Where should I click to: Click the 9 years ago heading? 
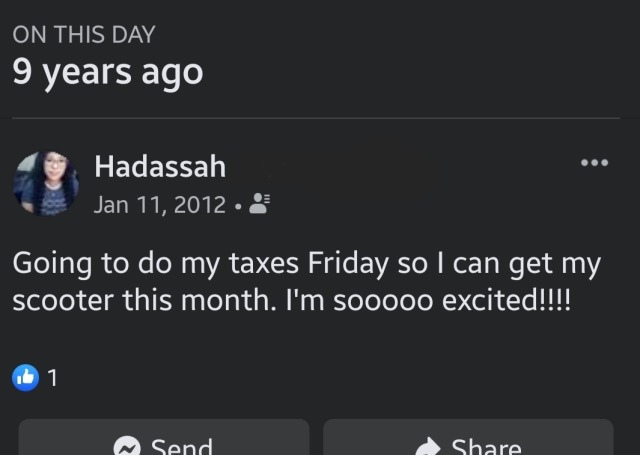[107, 72]
